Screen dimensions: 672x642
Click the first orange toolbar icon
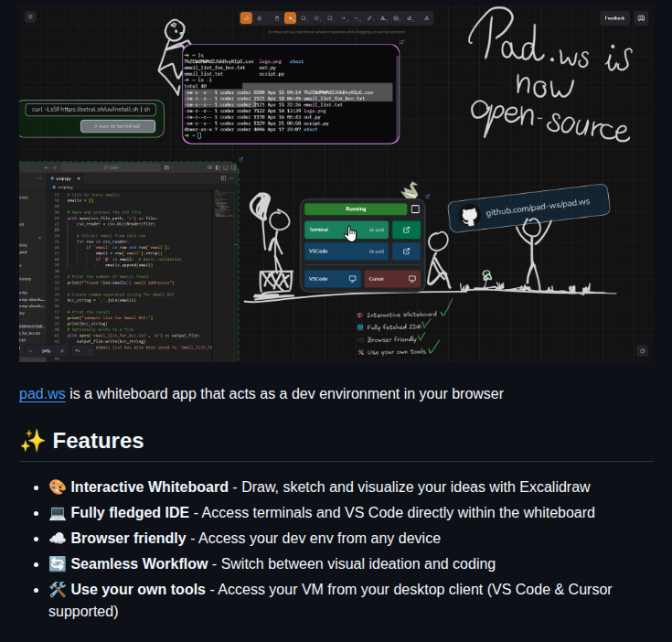(x=246, y=18)
